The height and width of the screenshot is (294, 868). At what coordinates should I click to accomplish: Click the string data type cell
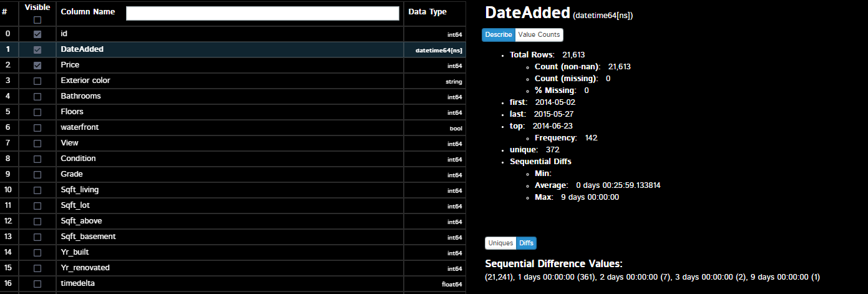pos(454,82)
